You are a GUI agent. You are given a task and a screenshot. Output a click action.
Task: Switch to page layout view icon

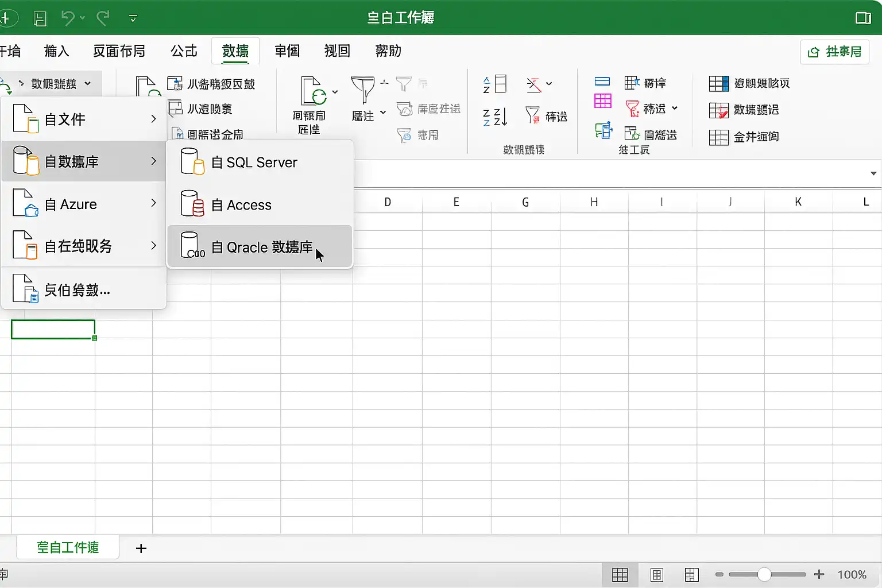pyautogui.click(x=656, y=575)
